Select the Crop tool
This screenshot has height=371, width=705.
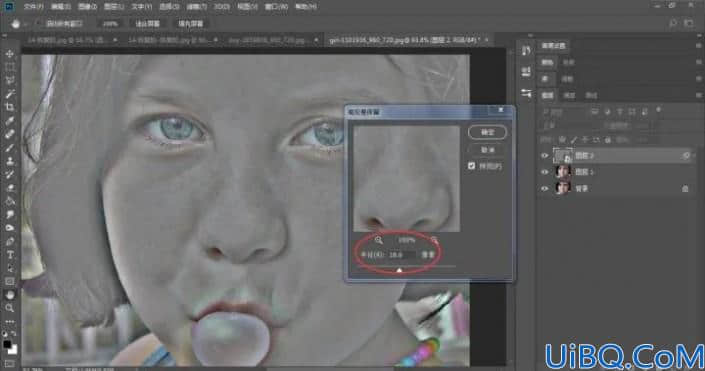tap(9, 107)
